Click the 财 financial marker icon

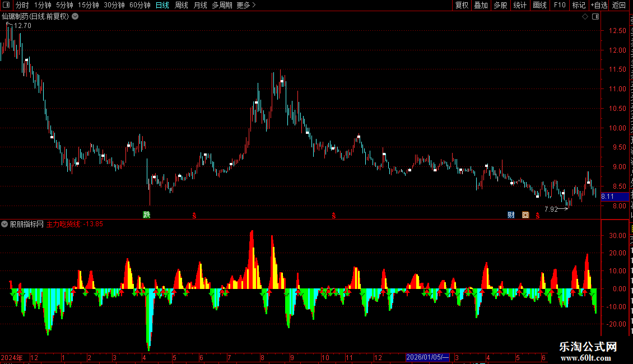511,215
